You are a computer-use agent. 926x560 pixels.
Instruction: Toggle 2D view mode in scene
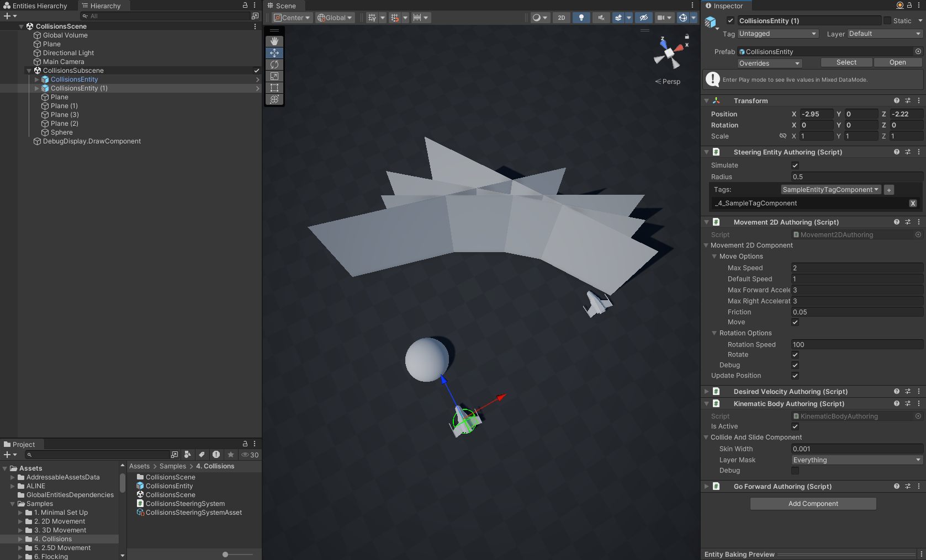coord(561,18)
